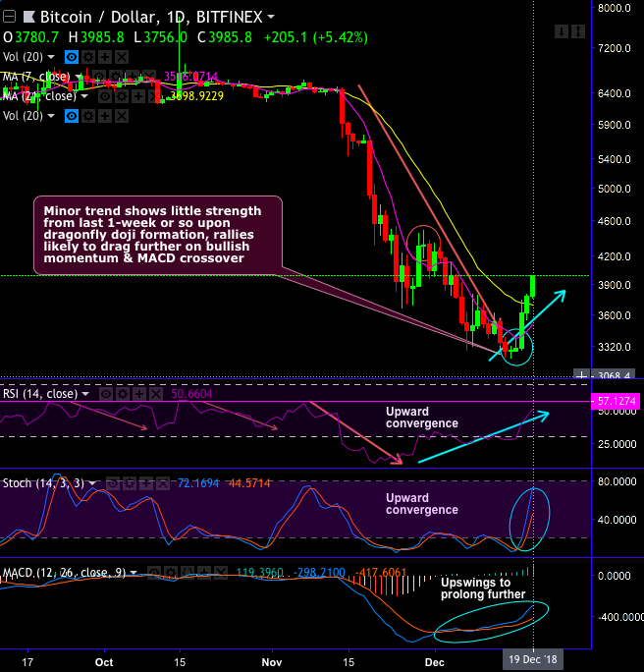Remove Vol (20) under OHLC row with X icon

pos(122,57)
